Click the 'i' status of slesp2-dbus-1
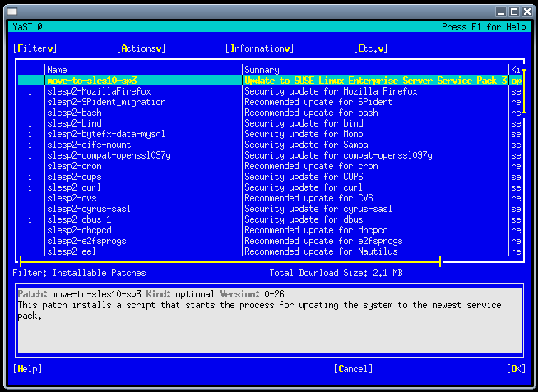The width and height of the screenshot is (538, 392). coord(30,219)
